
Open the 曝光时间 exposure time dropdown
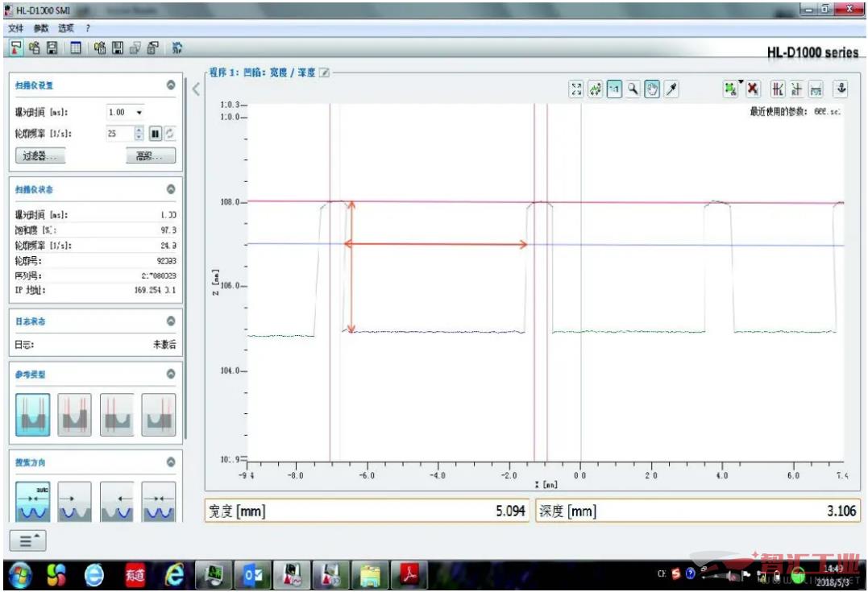click(x=139, y=112)
